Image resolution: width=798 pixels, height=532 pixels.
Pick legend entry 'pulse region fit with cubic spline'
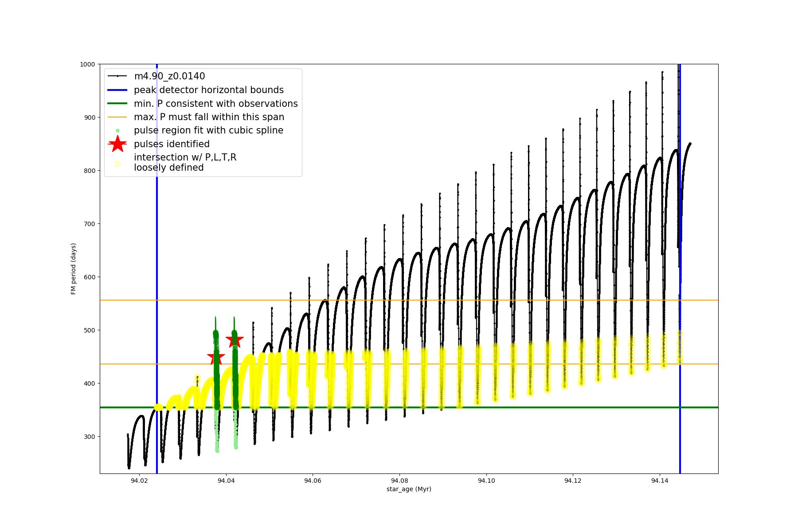tap(208, 130)
